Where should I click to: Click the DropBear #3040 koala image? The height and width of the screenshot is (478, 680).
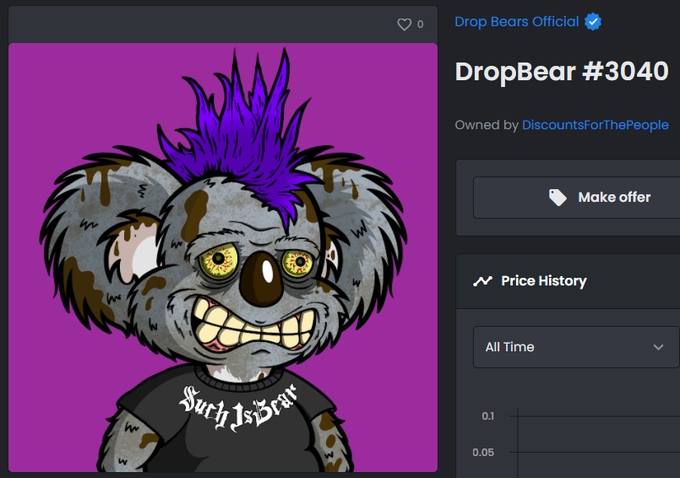click(x=223, y=258)
